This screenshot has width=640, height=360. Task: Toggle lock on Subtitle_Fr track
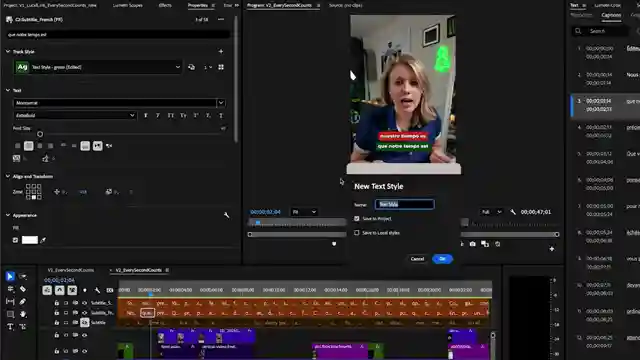coord(57,313)
